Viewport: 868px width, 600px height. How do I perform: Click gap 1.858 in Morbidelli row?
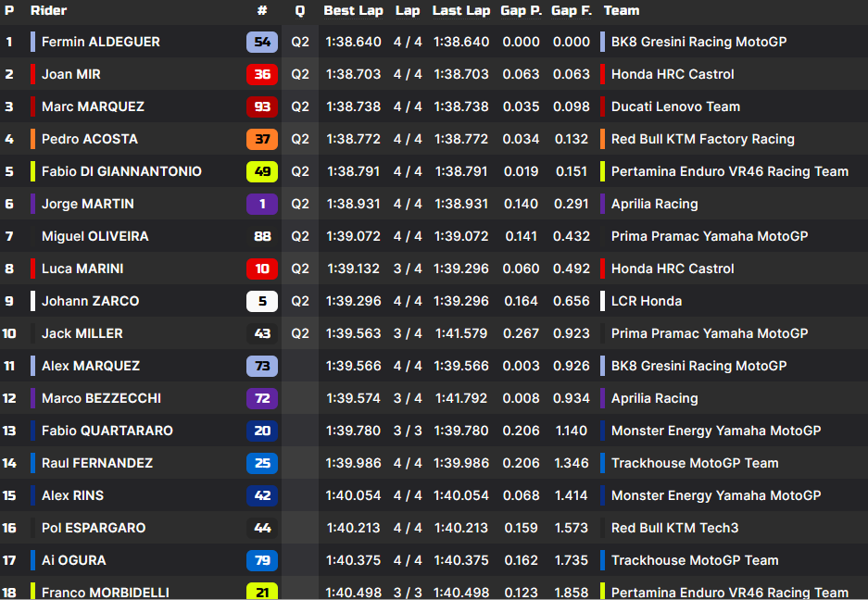pyautogui.click(x=572, y=593)
